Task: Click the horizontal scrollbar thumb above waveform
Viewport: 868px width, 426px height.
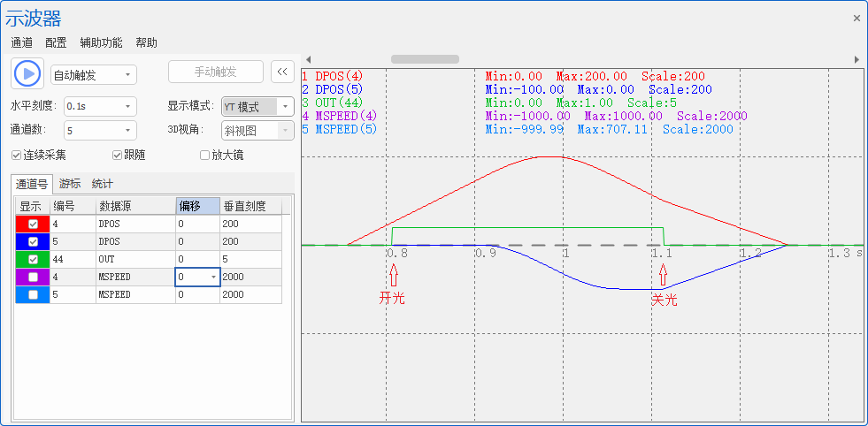Action: (x=425, y=59)
